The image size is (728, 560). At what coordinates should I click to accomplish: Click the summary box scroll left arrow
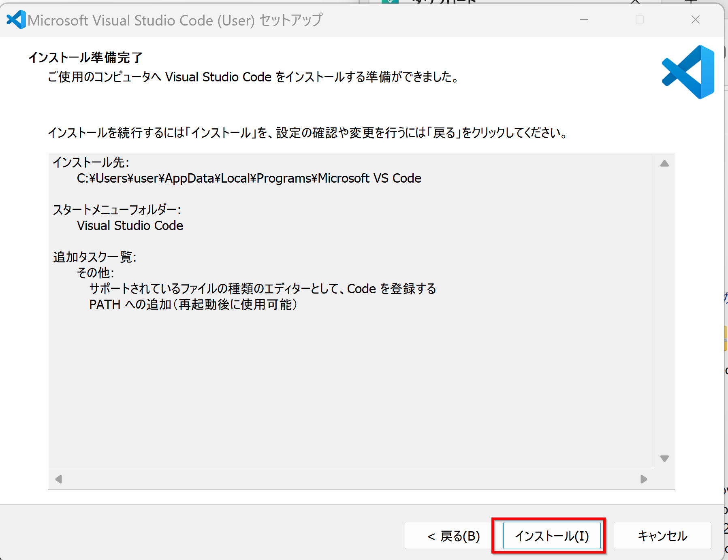click(59, 479)
